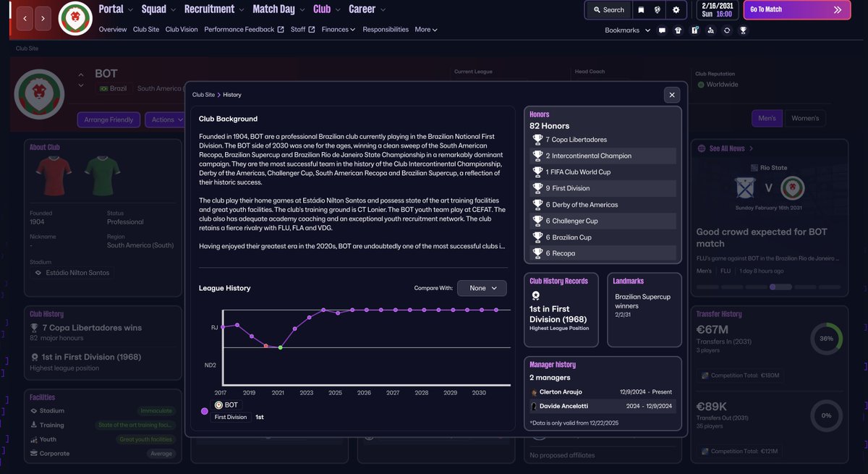Image resolution: width=868 pixels, height=474 pixels.
Task: Click the rosette icon in Club History Records
Action: [535, 295]
